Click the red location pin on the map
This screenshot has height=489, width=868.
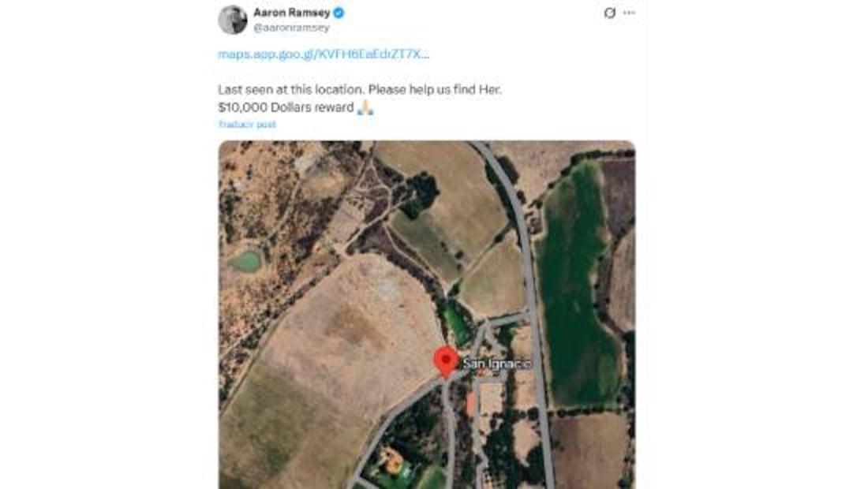tap(446, 361)
